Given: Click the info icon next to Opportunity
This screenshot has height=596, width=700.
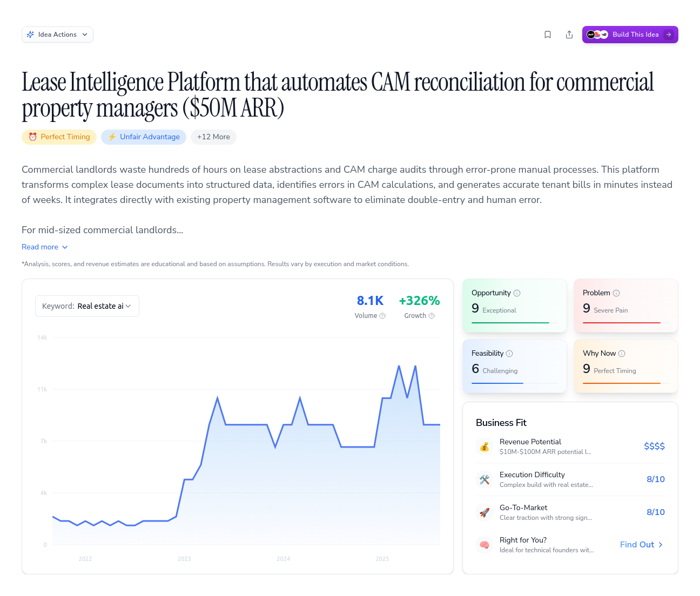Looking at the screenshot, I should coord(517,293).
